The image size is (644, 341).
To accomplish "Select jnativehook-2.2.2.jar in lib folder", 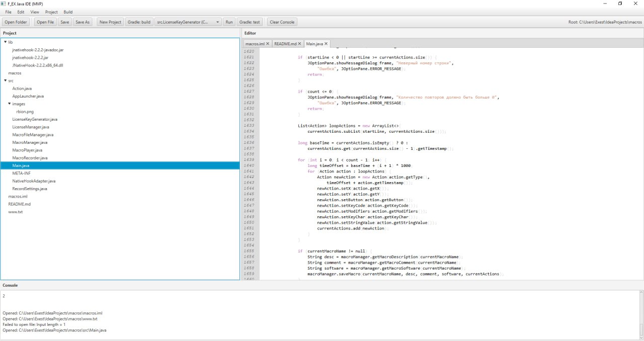I will point(30,58).
